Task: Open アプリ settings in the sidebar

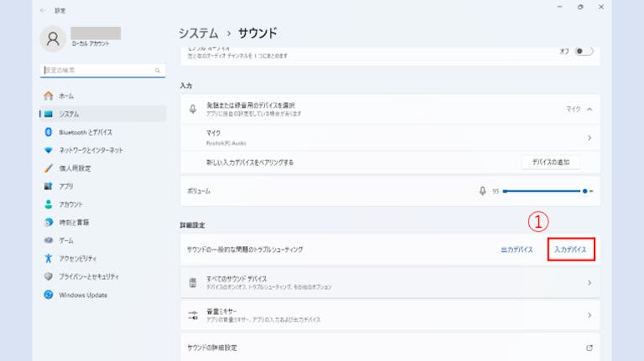Action: coord(102,186)
